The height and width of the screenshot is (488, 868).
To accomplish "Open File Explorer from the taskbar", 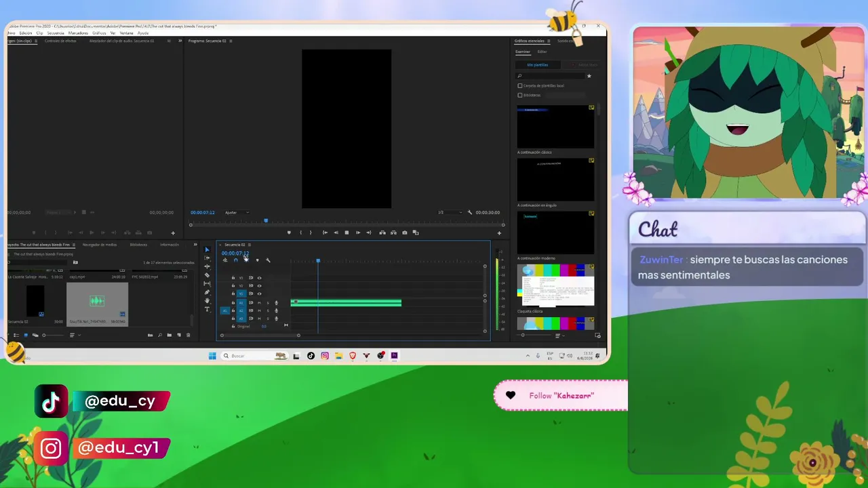I will (x=338, y=356).
